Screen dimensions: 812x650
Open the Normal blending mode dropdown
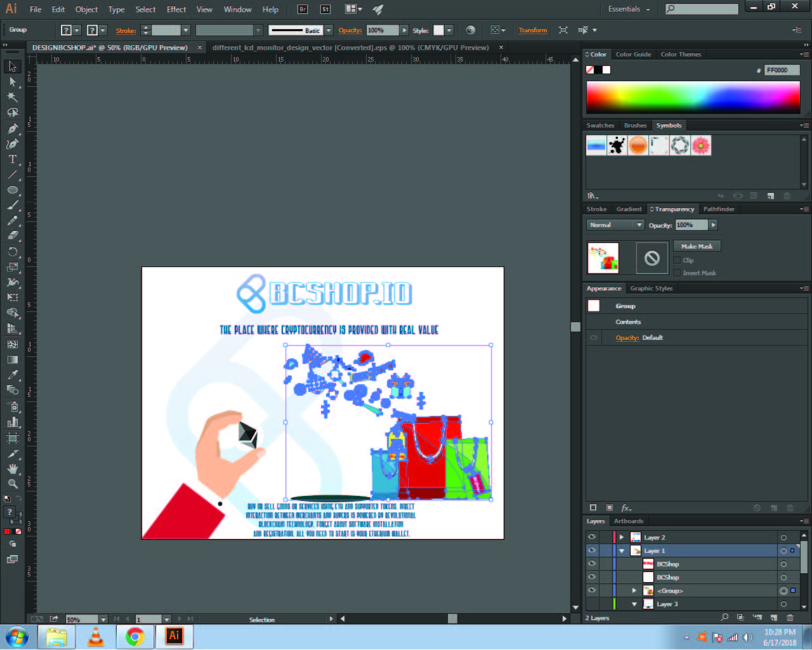click(615, 225)
